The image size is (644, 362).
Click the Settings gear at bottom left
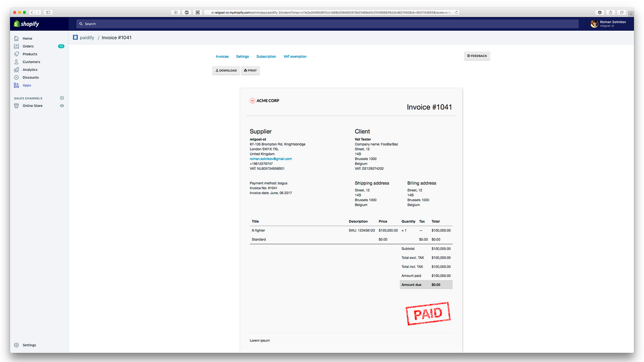click(x=17, y=345)
